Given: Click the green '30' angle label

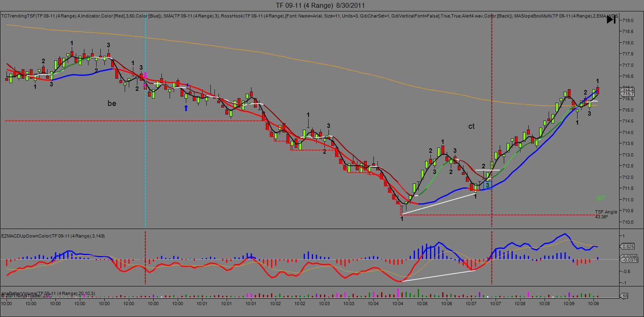Looking at the screenshot, I should click(x=600, y=198).
